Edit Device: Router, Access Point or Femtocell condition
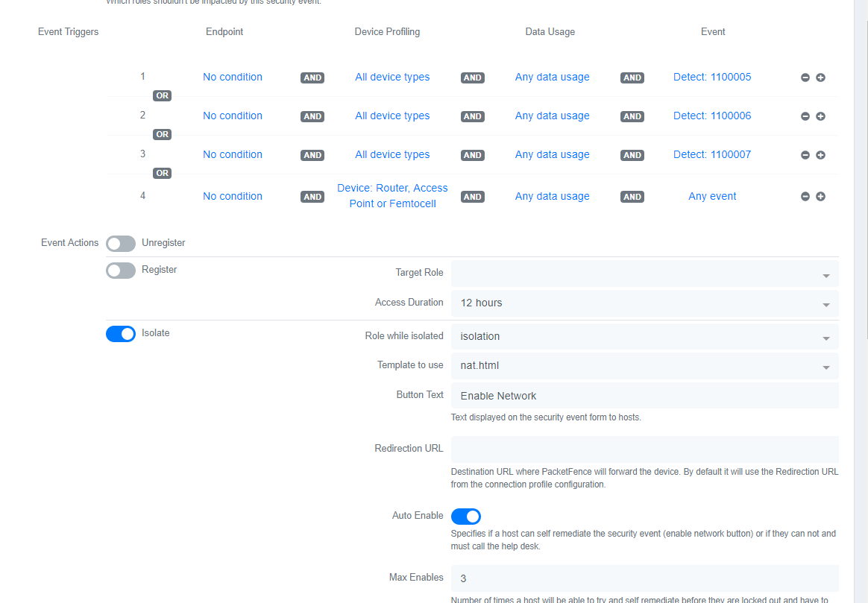This screenshot has width=868, height=603. pyautogui.click(x=392, y=196)
